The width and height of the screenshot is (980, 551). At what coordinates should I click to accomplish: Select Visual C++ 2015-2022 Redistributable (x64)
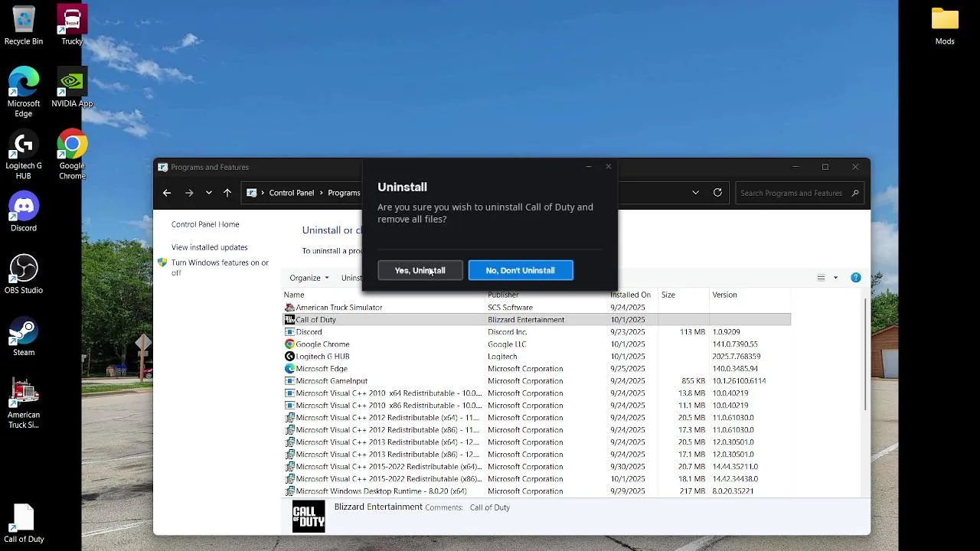pyautogui.click(x=537, y=467)
